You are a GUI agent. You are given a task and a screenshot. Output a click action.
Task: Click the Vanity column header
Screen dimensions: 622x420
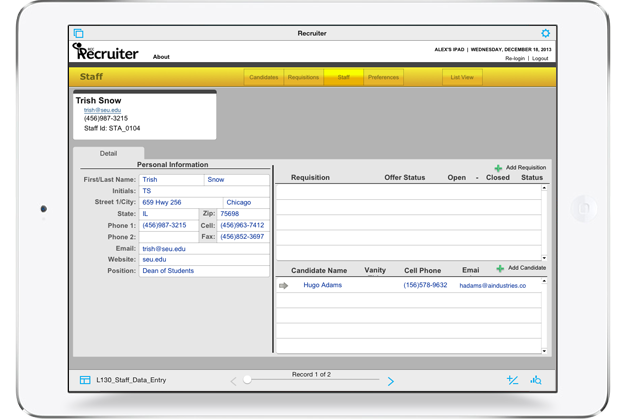(x=375, y=270)
